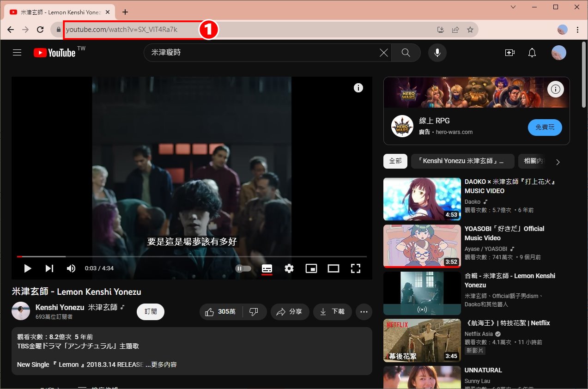Screen dimensions: 588x389
Task: Focus the address bar URL
Action: pyautogui.click(x=121, y=30)
